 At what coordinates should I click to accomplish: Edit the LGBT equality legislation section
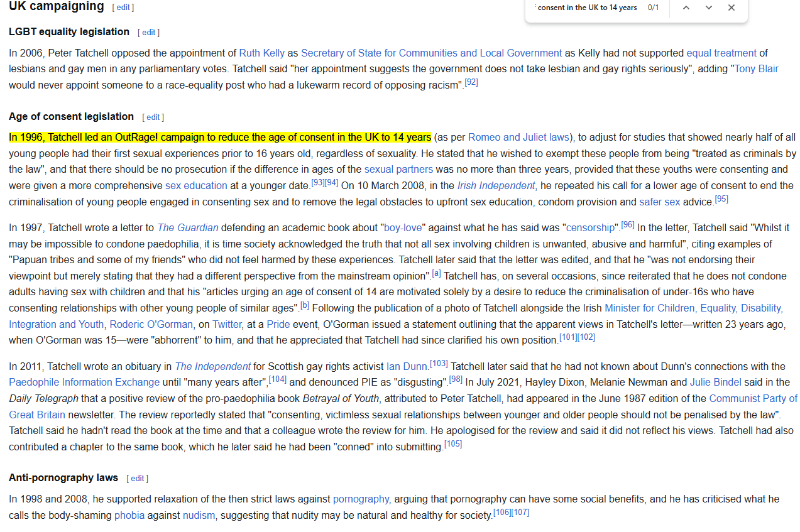click(x=149, y=33)
